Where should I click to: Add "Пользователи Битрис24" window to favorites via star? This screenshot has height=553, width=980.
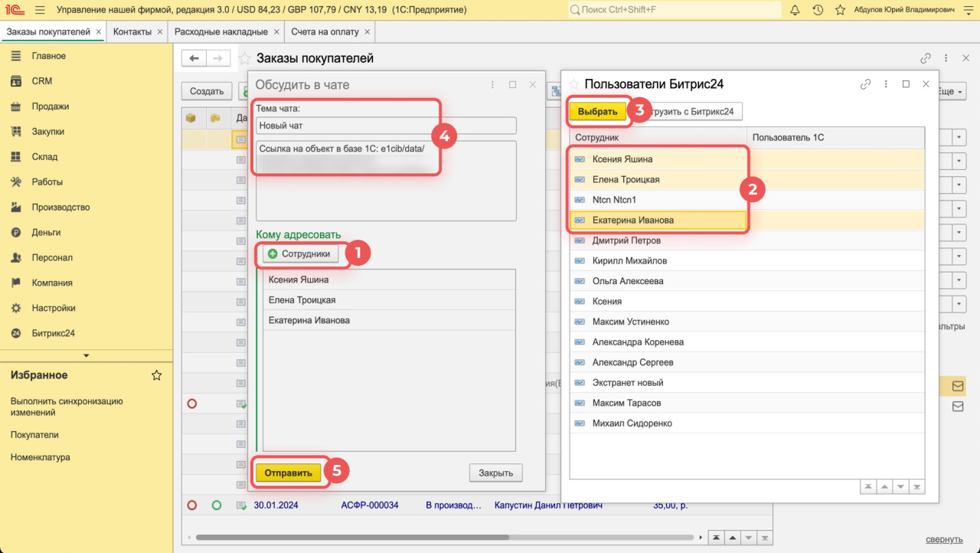(573, 84)
